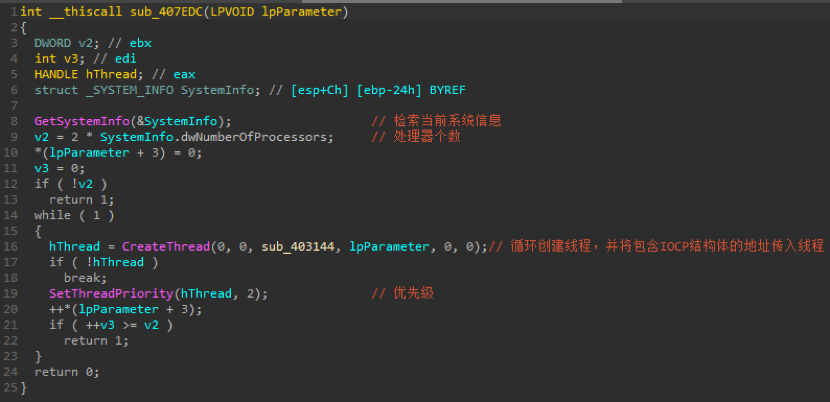Click the "检索当前系统信息" comment
The width and height of the screenshot is (830, 402).
[x=436, y=120]
